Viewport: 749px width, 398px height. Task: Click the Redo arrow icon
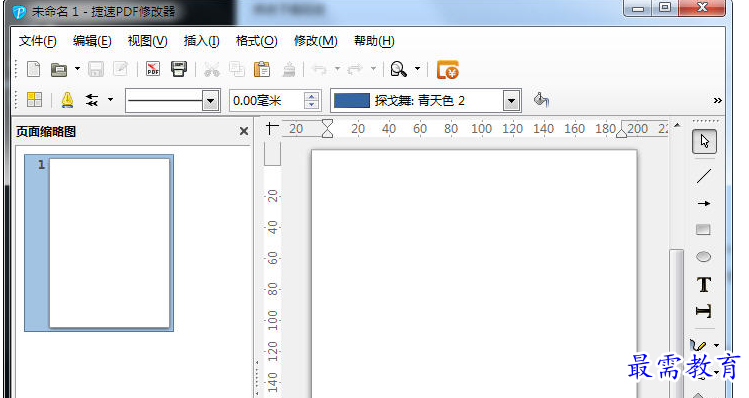355,70
